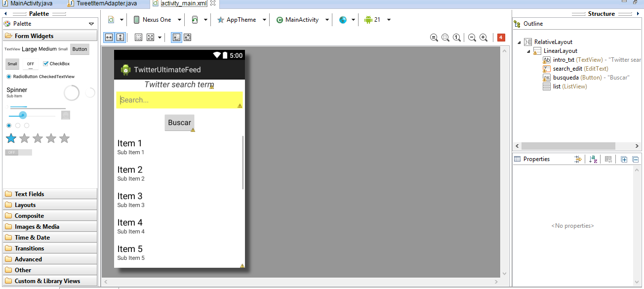The width and height of the screenshot is (644, 289).
Task: Click Expand All icon in Properties
Action: coord(624,159)
